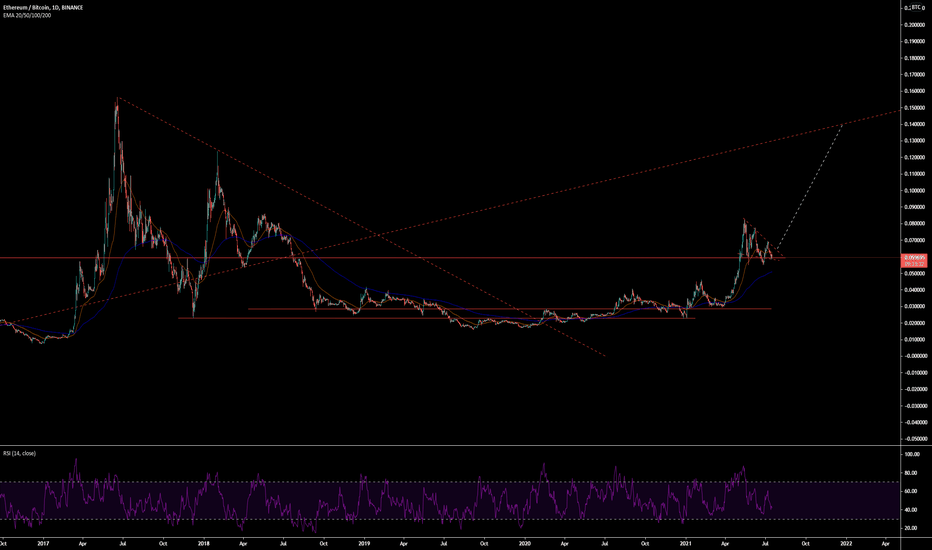
Task: Open the BTC currency selector on price axis
Action: [x=914, y=8]
